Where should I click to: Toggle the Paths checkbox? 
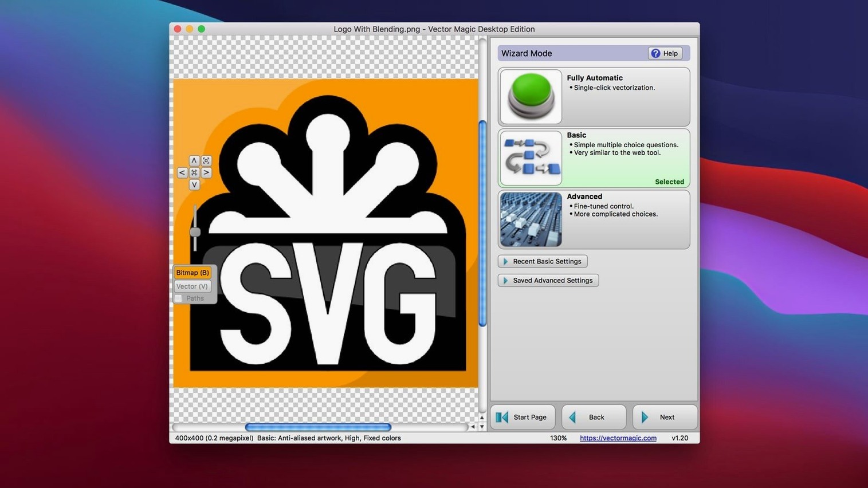[179, 298]
